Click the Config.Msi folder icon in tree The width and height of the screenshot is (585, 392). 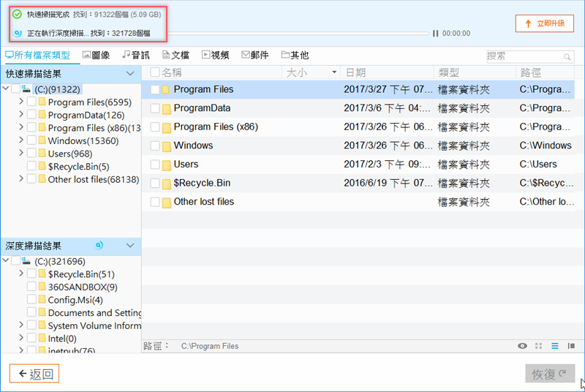click(x=42, y=300)
